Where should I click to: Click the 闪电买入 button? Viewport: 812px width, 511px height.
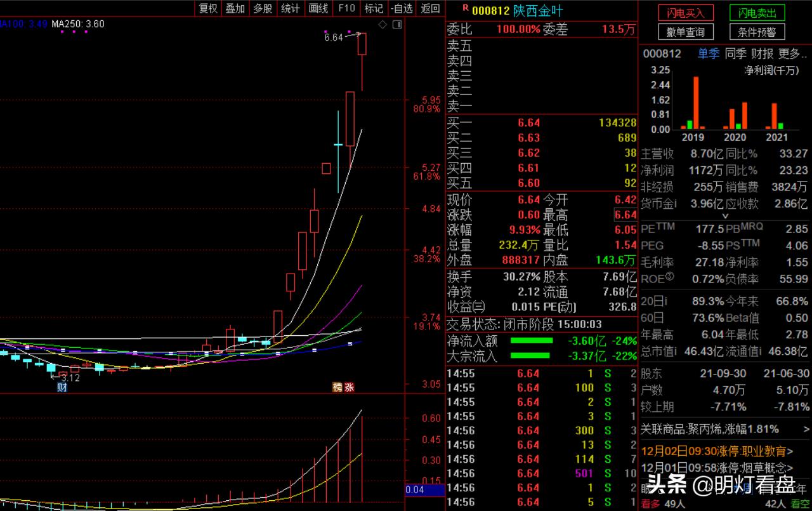pos(685,13)
